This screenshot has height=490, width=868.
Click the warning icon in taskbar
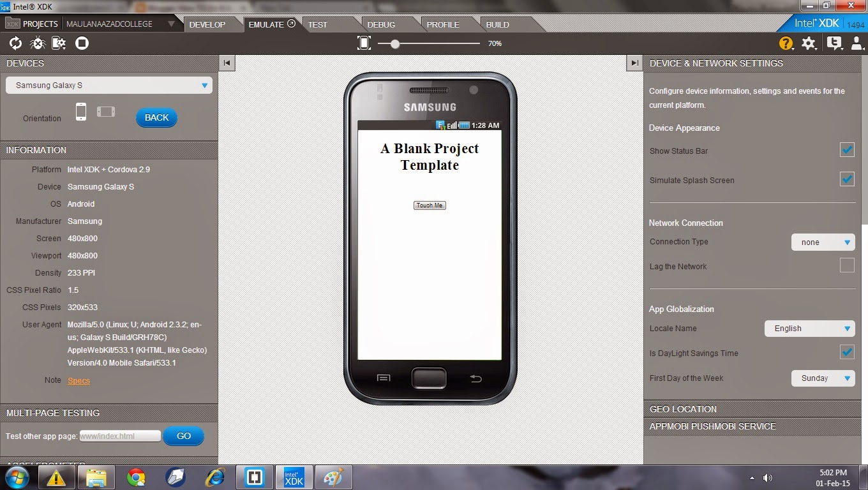(57, 477)
